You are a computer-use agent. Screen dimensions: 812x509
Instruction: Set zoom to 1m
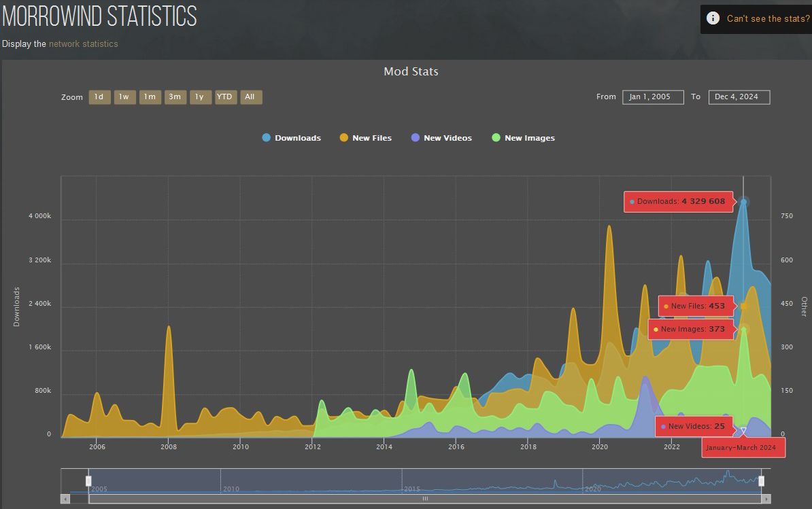(150, 97)
